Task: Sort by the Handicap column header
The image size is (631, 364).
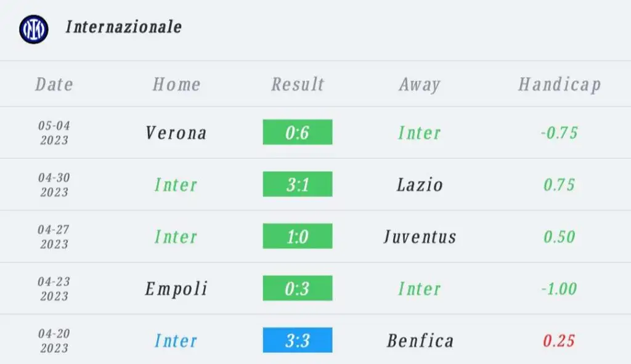Action: tap(560, 85)
